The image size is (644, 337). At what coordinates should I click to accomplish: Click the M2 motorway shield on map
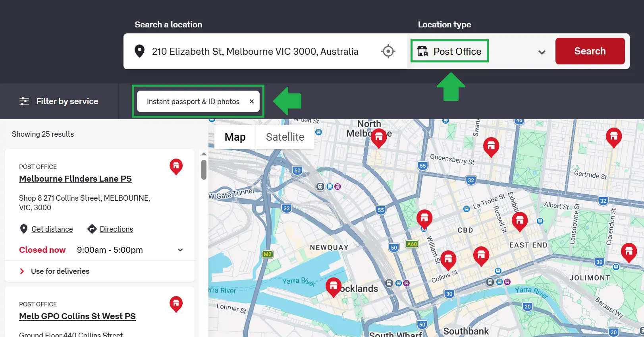(268, 254)
